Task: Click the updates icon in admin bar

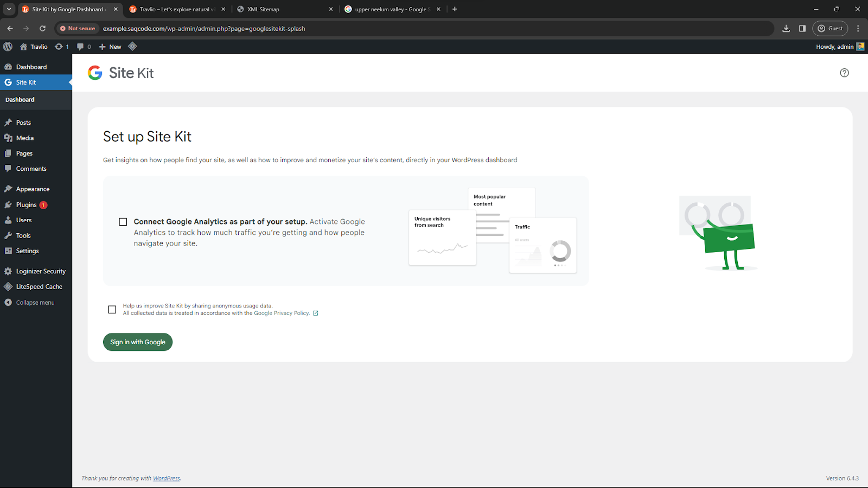Action: (x=59, y=47)
